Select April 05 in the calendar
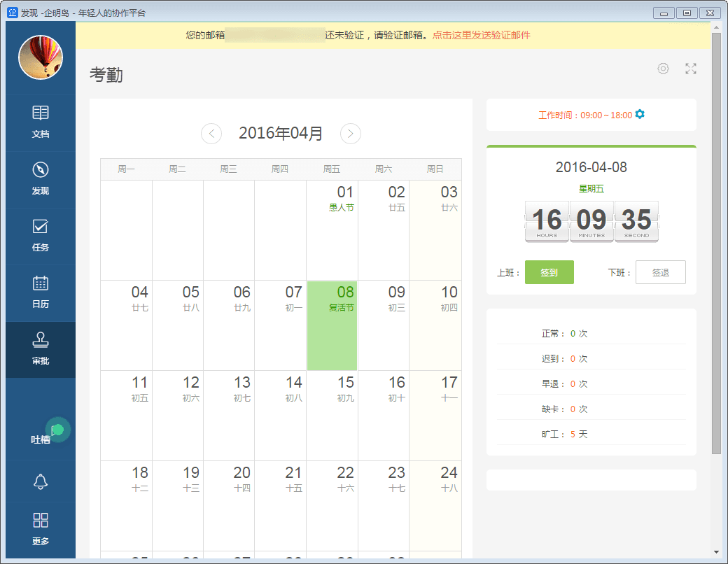Screen dimensions: 728x564 click(178, 325)
